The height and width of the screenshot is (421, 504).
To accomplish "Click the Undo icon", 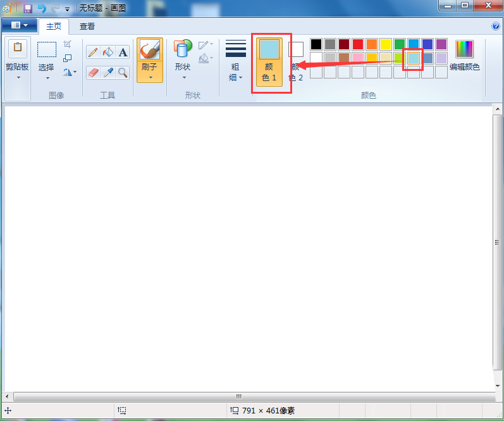I will coord(42,8).
